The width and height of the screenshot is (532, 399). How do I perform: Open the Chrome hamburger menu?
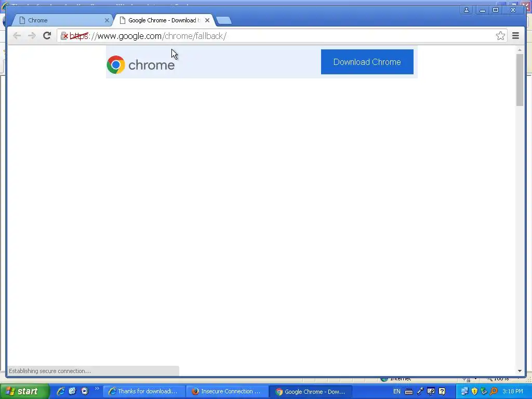point(515,36)
